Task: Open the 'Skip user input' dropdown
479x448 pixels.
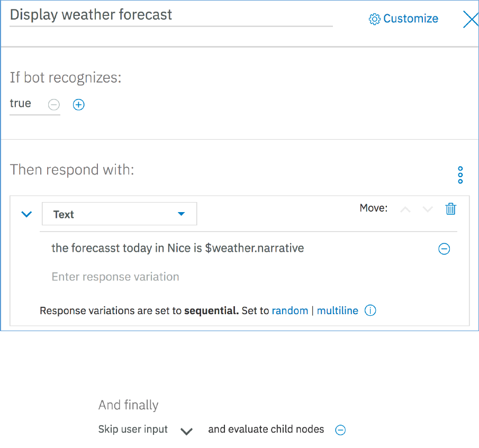Action: tap(186, 431)
